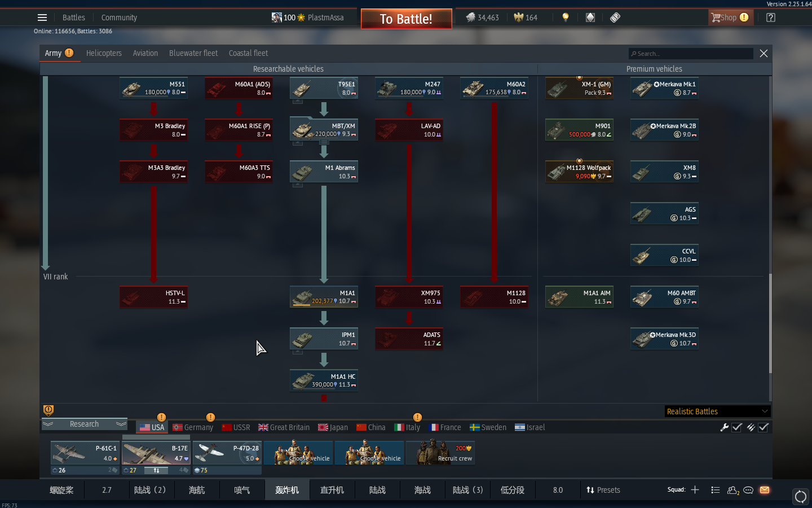Open the help question mark icon
The width and height of the screenshot is (812, 508).
tap(771, 17)
